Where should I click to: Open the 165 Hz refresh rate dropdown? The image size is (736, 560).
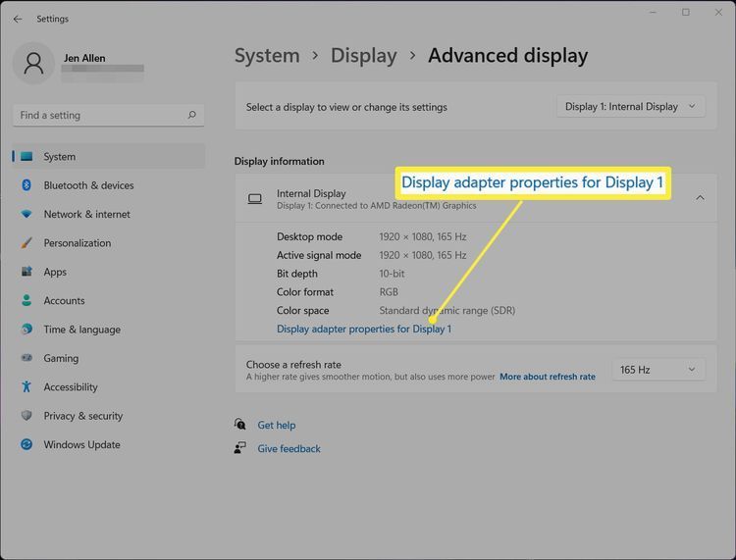657,370
